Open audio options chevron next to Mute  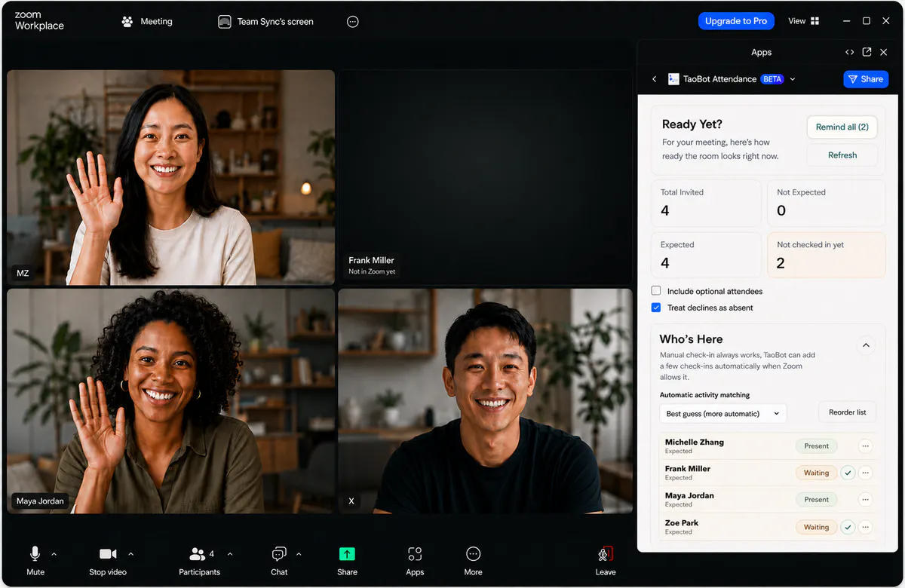click(x=54, y=554)
